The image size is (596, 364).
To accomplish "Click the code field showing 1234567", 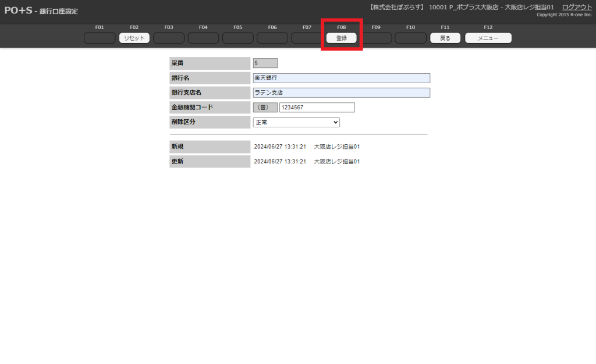I will point(317,108).
